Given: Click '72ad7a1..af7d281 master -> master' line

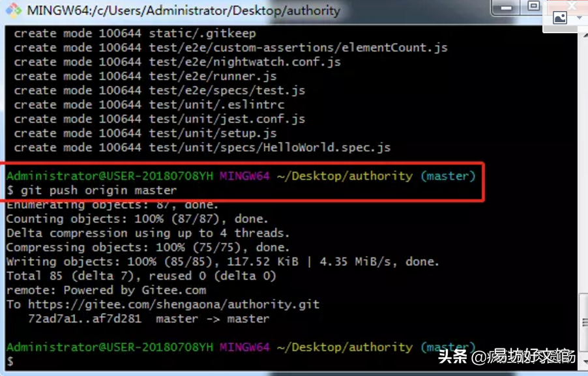Looking at the screenshot, I should pos(149,318).
